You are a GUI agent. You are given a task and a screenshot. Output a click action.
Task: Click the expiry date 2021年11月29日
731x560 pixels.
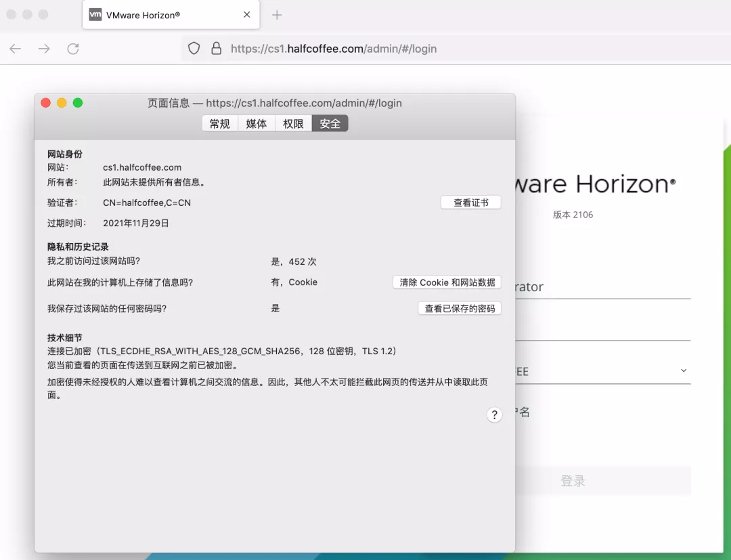(135, 223)
